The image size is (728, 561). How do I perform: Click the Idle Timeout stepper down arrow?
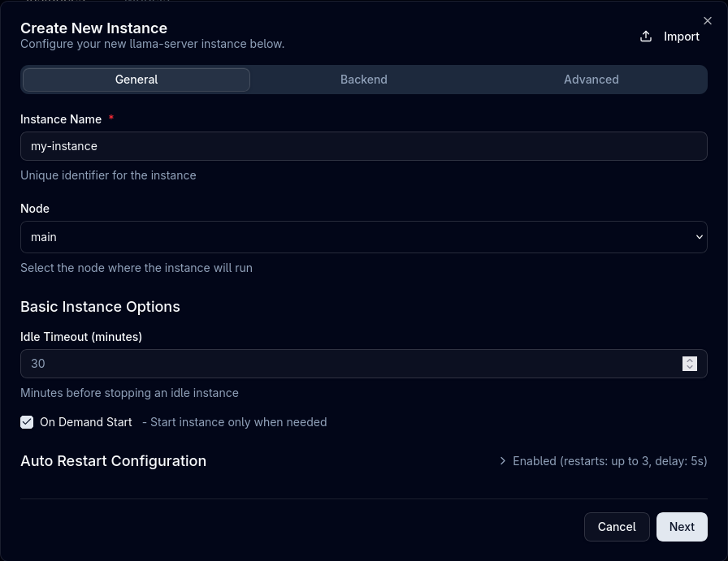pos(690,367)
